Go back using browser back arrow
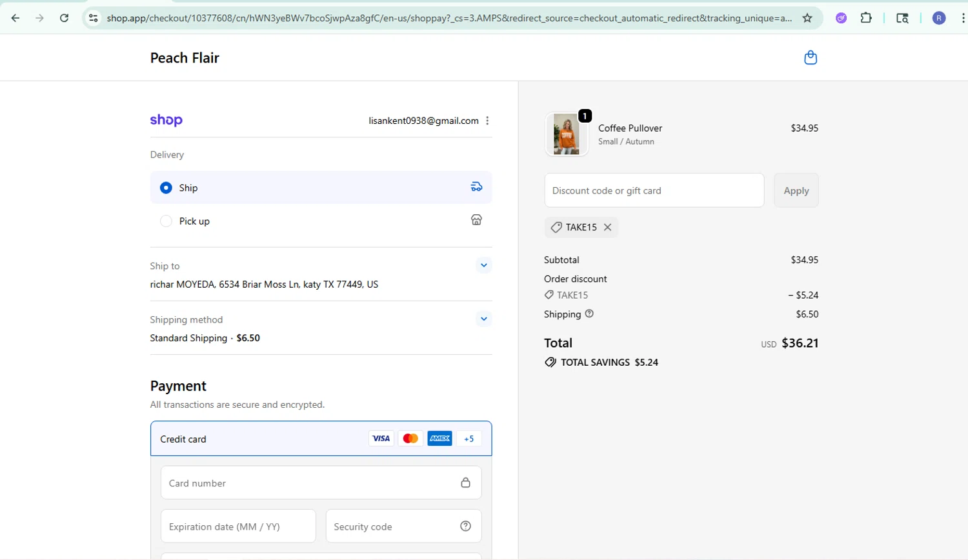The height and width of the screenshot is (560, 968). 15,18
